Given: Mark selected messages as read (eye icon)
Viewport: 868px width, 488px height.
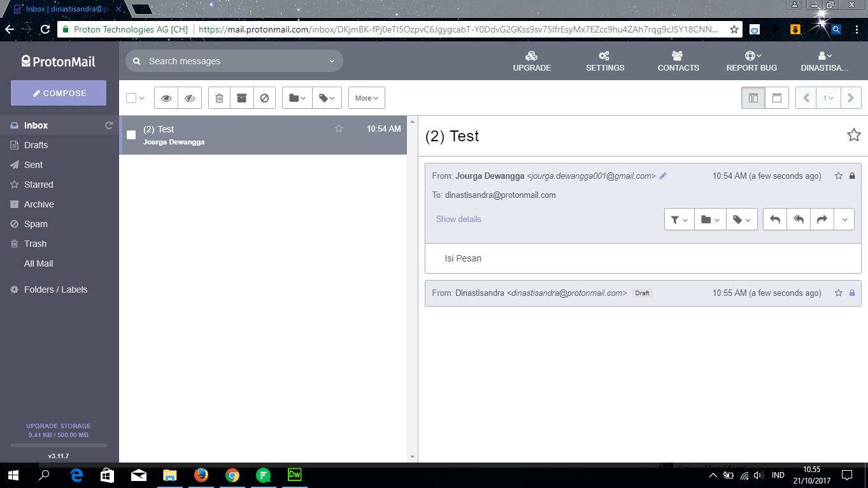Looking at the screenshot, I should coord(166,98).
